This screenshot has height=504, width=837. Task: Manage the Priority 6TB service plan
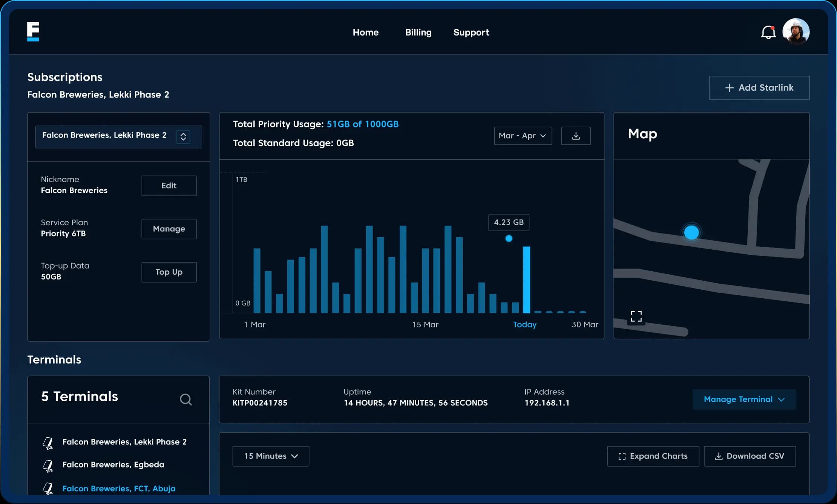(169, 229)
